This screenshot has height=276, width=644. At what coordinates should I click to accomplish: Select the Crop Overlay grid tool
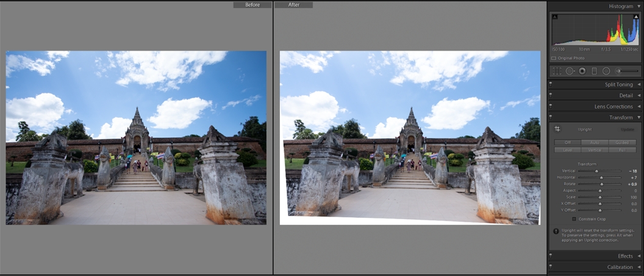click(557, 71)
